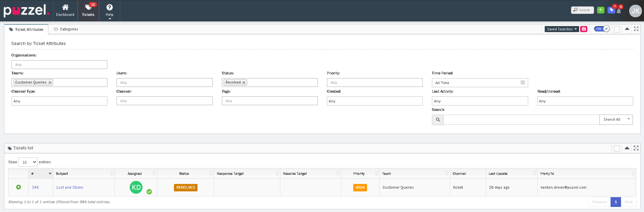644x212 pixels.
Task: Toggle the ON switch in search panel
Action: click(x=602, y=29)
